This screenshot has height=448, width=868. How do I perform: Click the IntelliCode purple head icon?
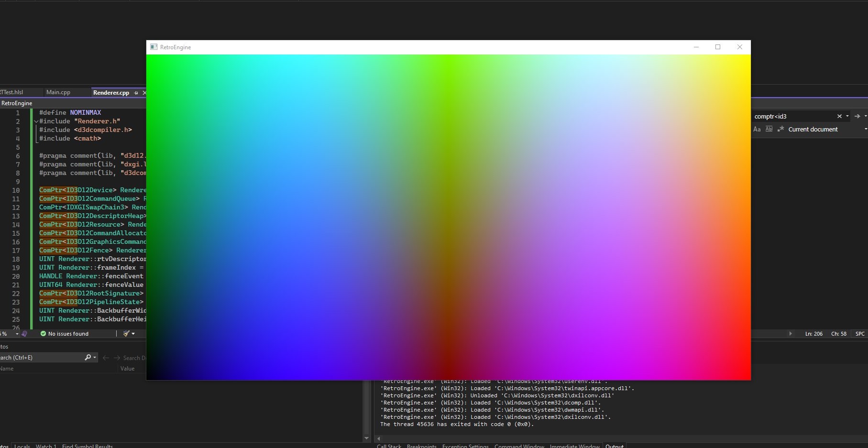point(24,334)
